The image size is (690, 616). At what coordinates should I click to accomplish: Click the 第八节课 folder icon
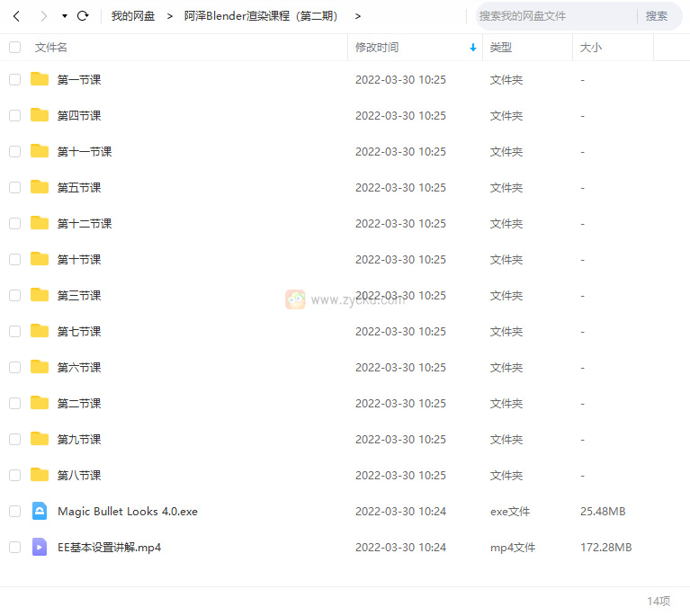pyautogui.click(x=40, y=475)
